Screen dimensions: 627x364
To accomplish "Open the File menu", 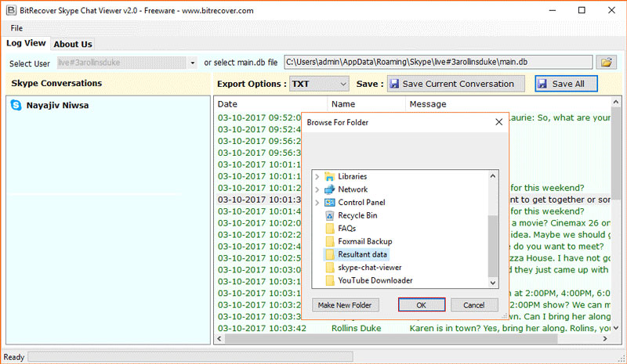I will 16,28.
